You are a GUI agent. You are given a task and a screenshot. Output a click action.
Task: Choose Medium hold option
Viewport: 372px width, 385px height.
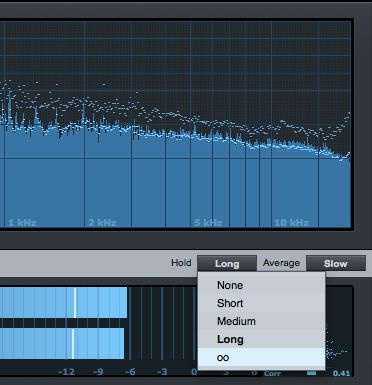261,321
